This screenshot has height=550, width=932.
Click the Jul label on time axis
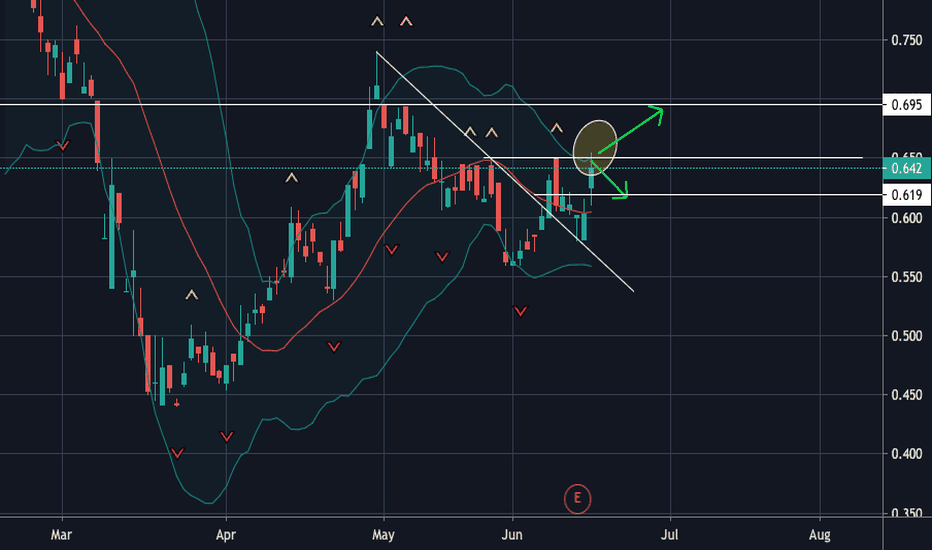coord(670,535)
